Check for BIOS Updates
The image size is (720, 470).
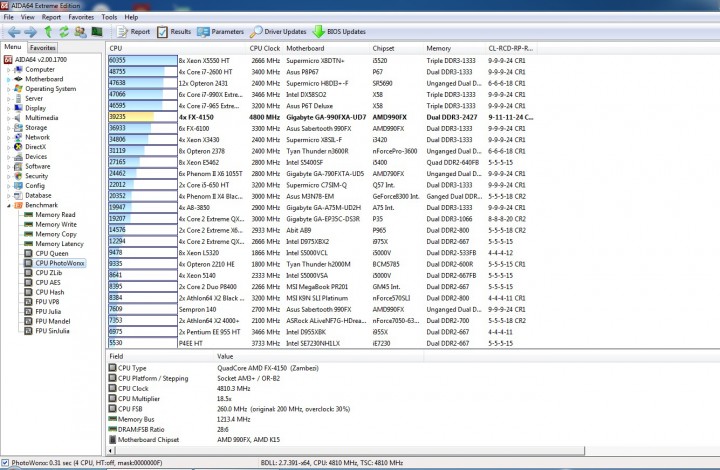click(339, 32)
